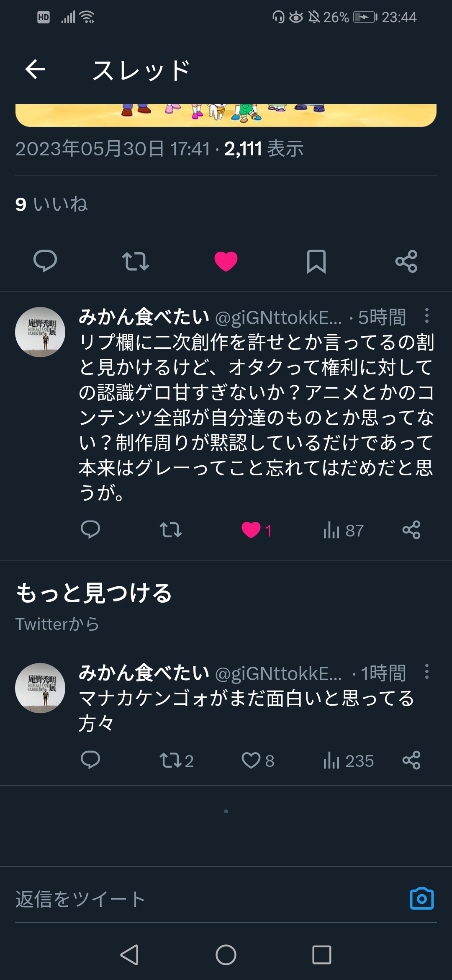Unlike the main tweet's pink heart

tap(226, 261)
